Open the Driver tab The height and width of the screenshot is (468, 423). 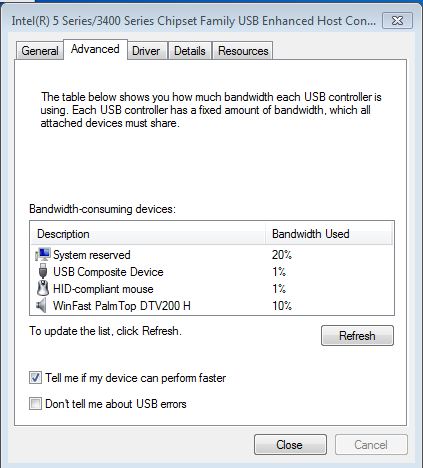click(x=146, y=51)
